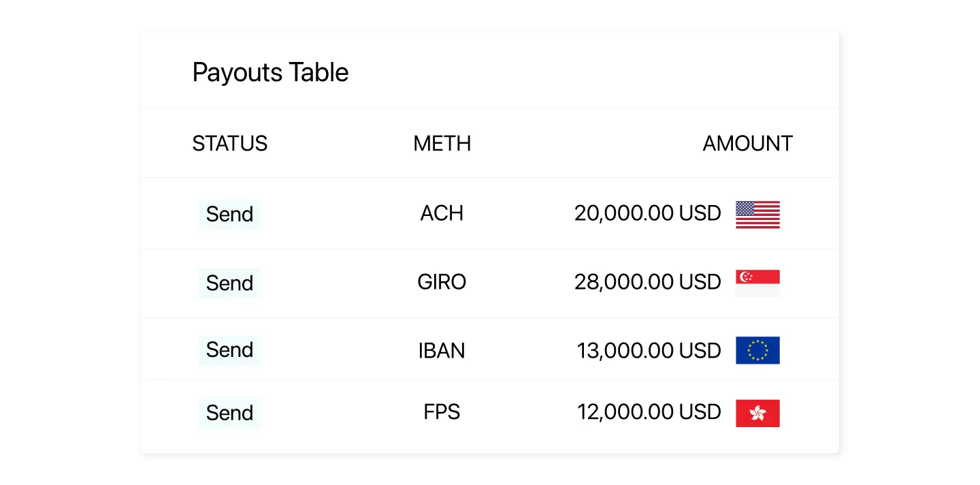This screenshot has width=980, height=485.
Task: Click the Hong Kong flag icon on FPS row
Action: coord(757,412)
